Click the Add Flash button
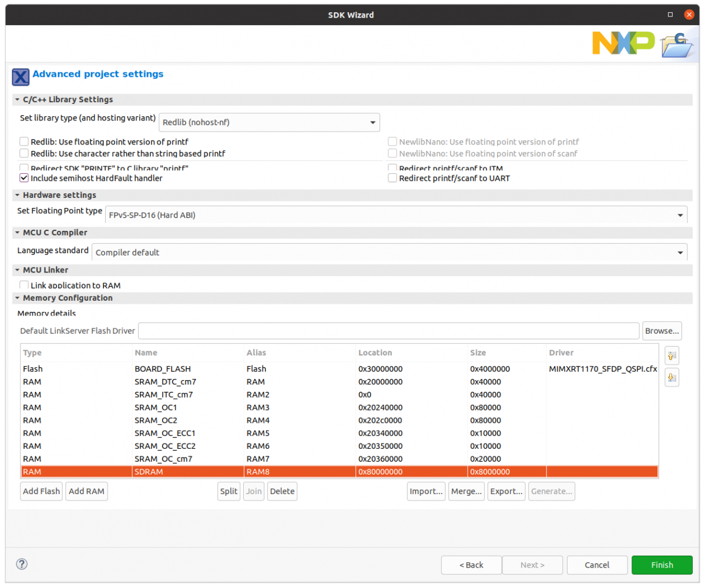Image resolution: width=705 pixels, height=588 pixels. pos(41,491)
